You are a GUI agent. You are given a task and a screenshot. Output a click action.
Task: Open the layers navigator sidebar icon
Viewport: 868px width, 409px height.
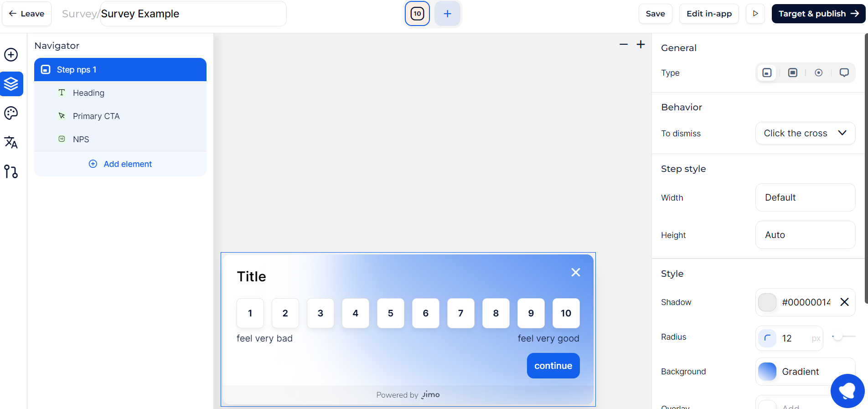point(11,84)
